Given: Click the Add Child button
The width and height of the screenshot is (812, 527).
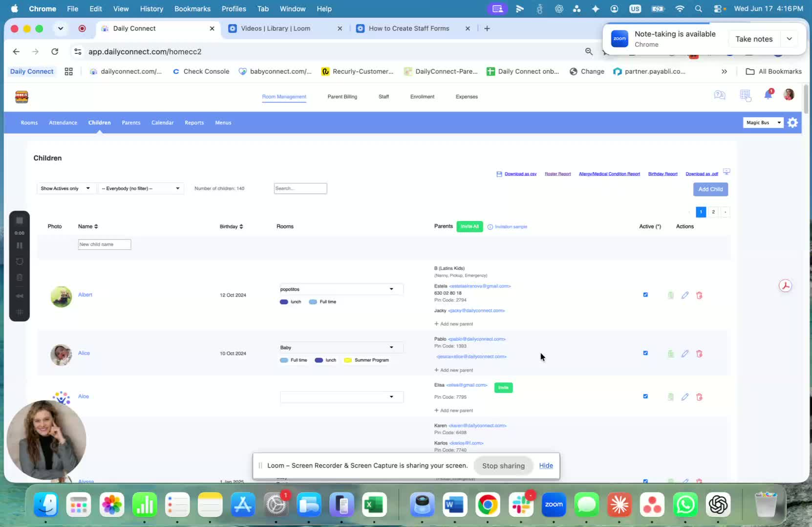Looking at the screenshot, I should pos(710,189).
